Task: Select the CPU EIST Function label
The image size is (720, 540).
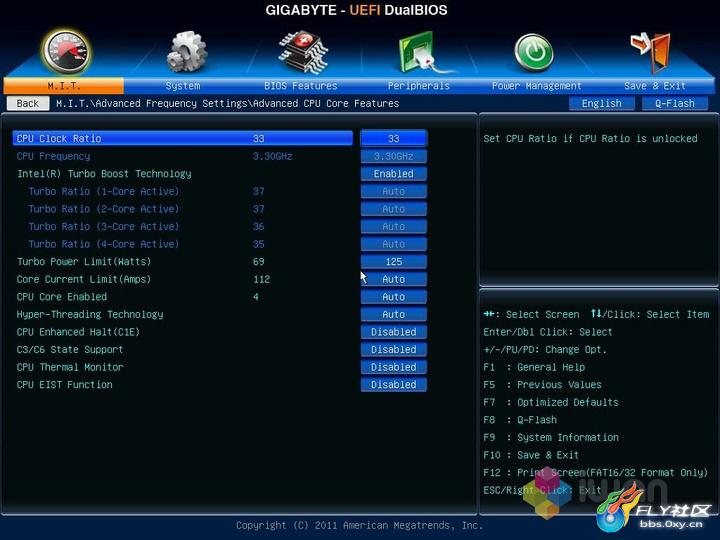Action: (64, 384)
